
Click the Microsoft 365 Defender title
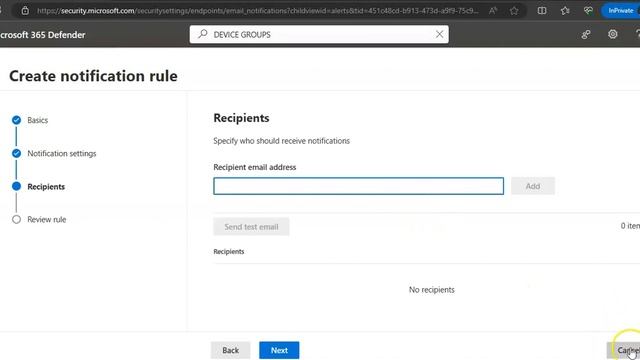[42, 35]
